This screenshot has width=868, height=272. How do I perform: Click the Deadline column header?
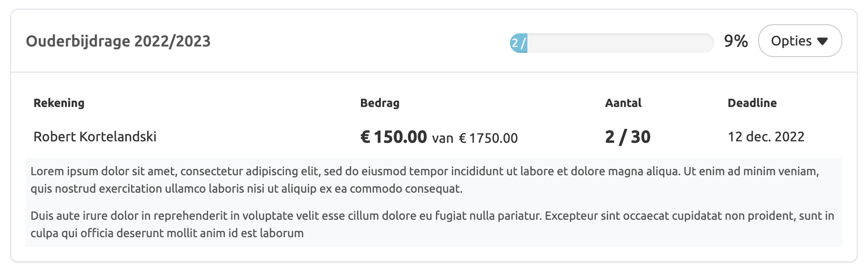(752, 103)
